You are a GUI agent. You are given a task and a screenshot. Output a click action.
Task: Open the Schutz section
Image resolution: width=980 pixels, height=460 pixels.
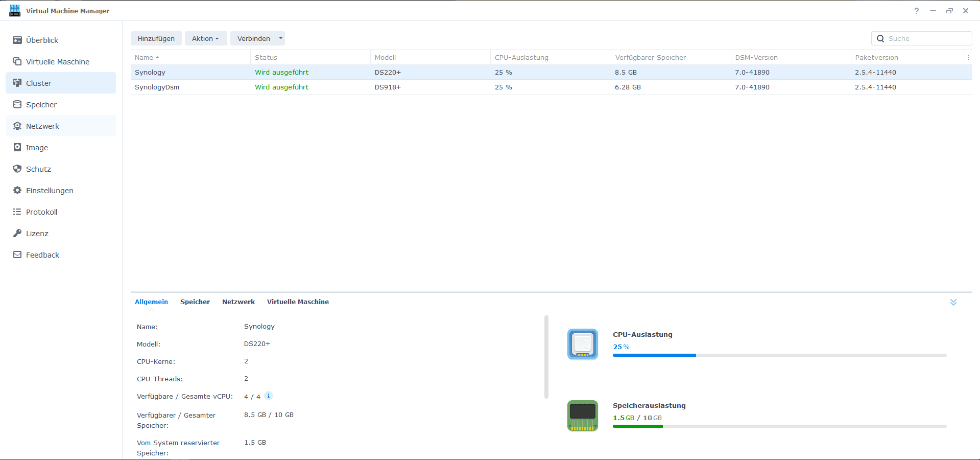[61, 169]
